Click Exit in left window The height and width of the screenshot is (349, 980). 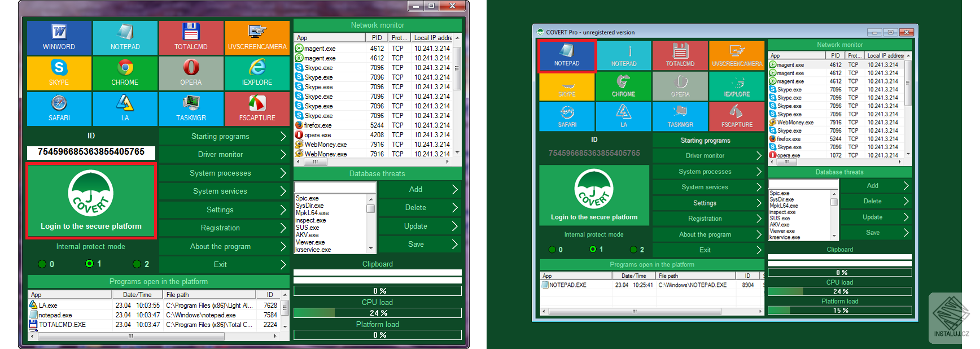(x=224, y=264)
